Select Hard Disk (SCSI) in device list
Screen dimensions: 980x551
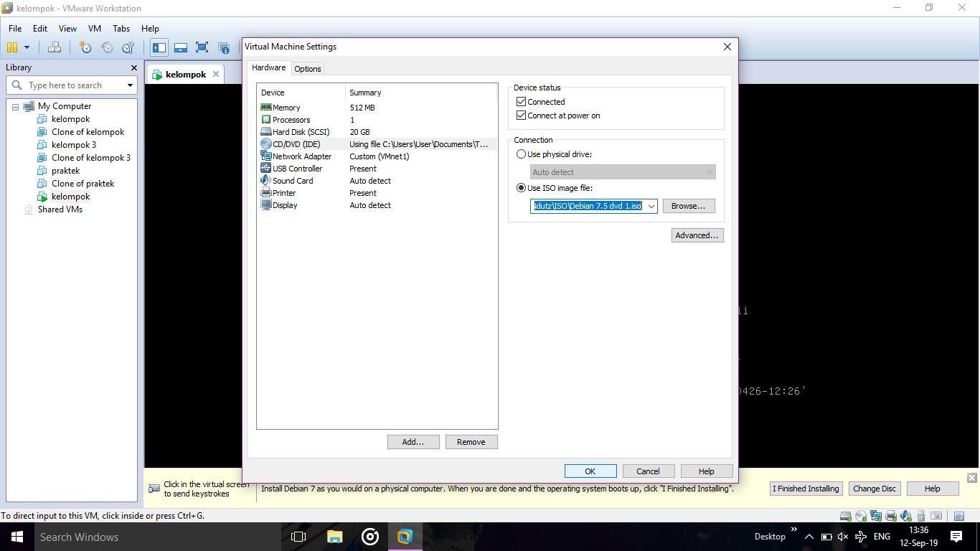click(x=377, y=132)
